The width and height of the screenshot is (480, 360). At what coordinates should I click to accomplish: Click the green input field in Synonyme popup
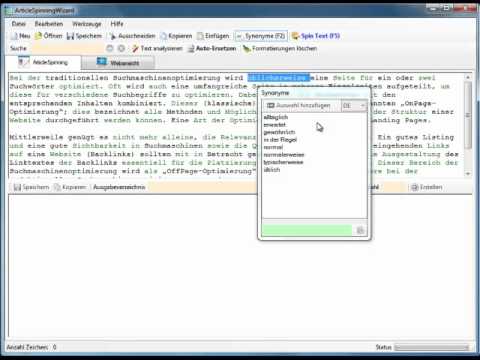[x=307, y=230]
